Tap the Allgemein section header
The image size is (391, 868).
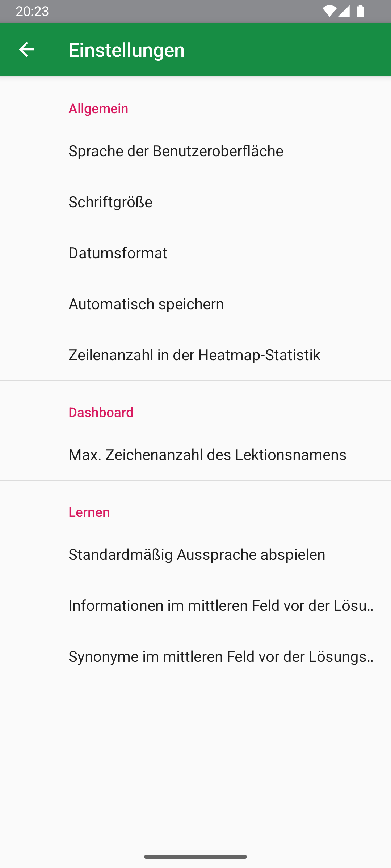pyautogui.click(x=98, y=109)
